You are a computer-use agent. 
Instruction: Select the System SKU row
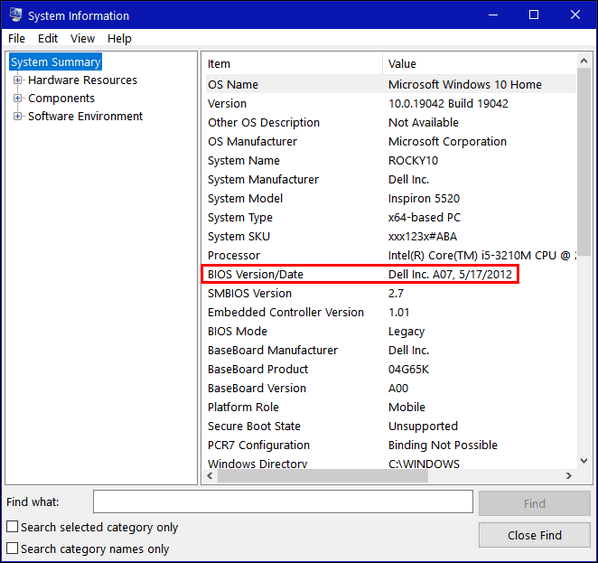(x=391, y=236)
